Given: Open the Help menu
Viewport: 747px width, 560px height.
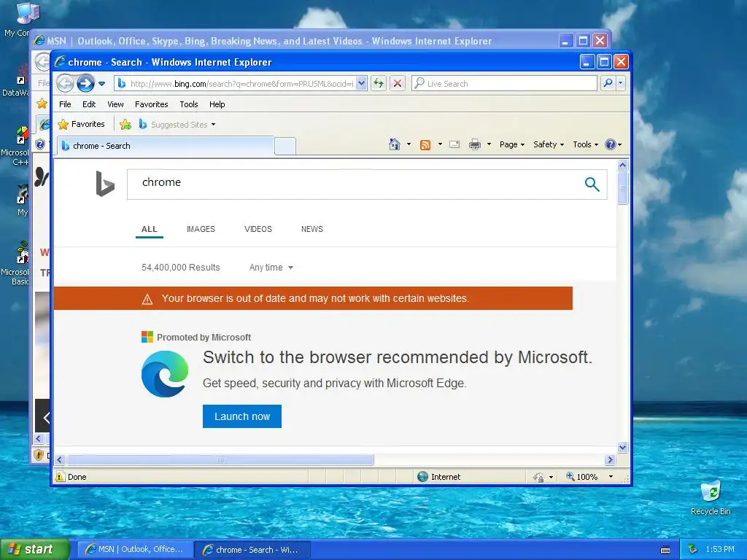Looking at the screenshot, I should tap(217, 104).
